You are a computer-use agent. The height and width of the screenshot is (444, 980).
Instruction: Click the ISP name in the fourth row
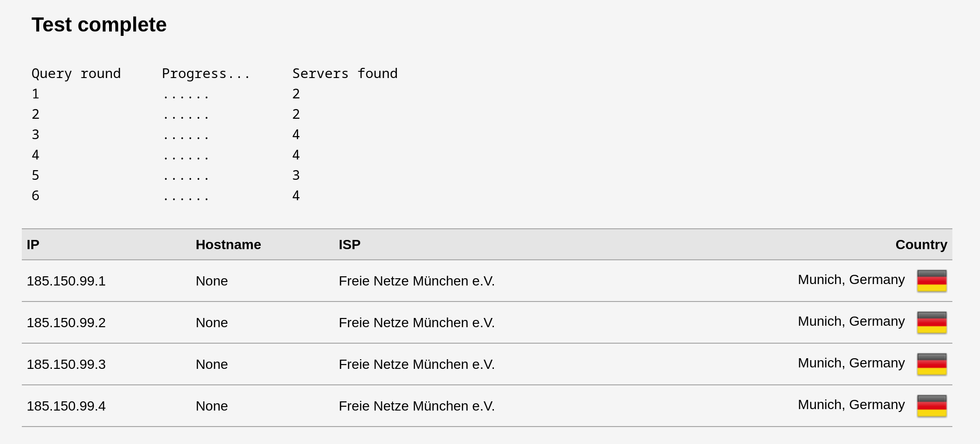click(x=416, y=406)
